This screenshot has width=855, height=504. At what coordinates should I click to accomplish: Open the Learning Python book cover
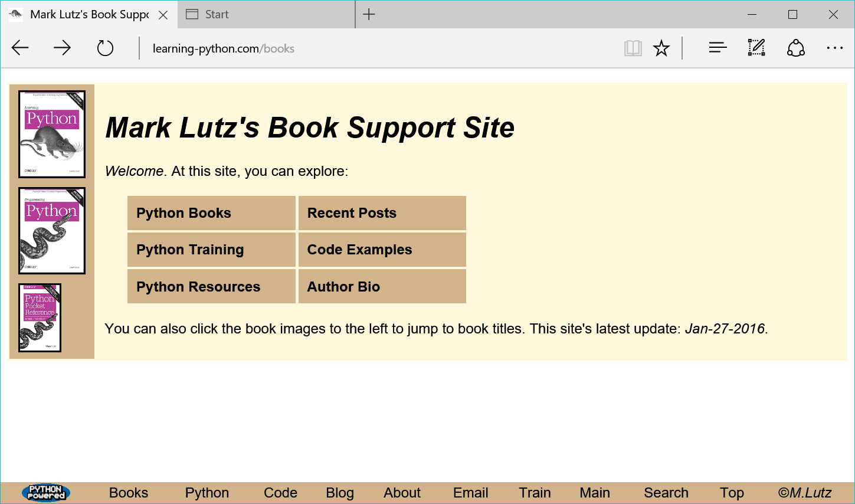(x=52, y=135)
